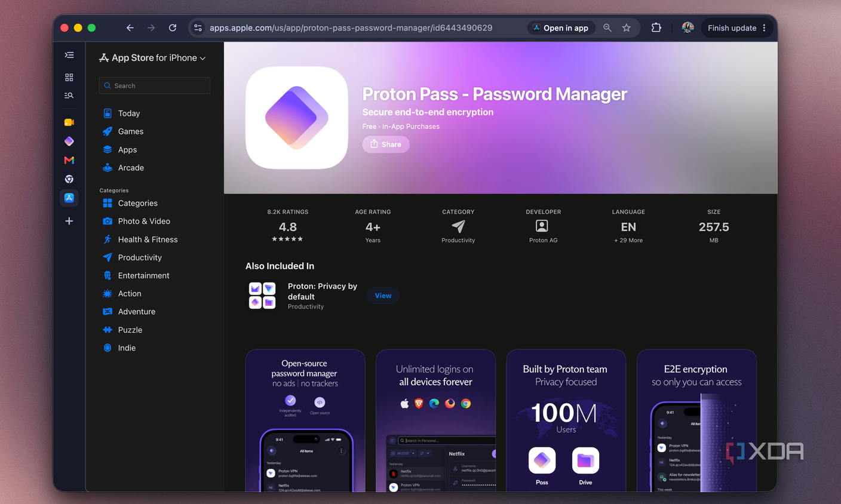
Task: Click the Proton bundle icon
Action: coord(262,296)
